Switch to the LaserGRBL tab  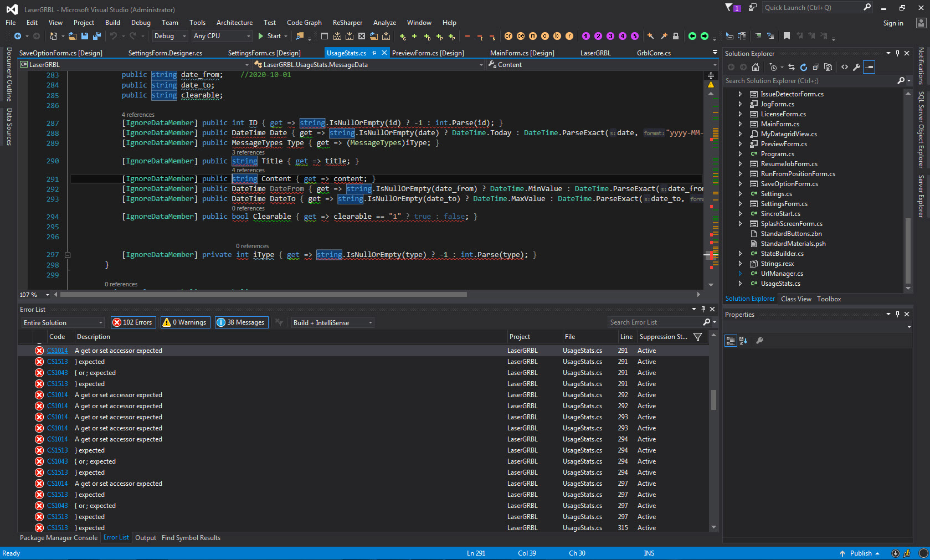(x=595, y=53)
